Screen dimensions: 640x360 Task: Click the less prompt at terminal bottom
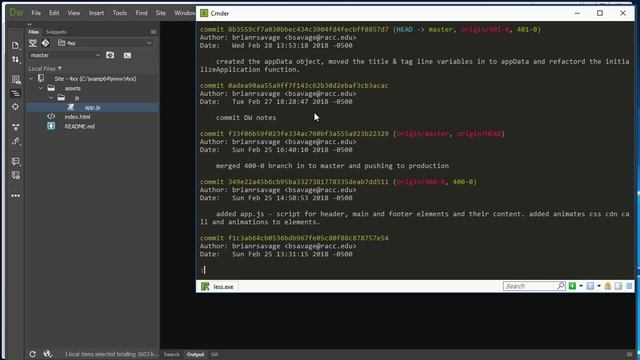[203, 270]
